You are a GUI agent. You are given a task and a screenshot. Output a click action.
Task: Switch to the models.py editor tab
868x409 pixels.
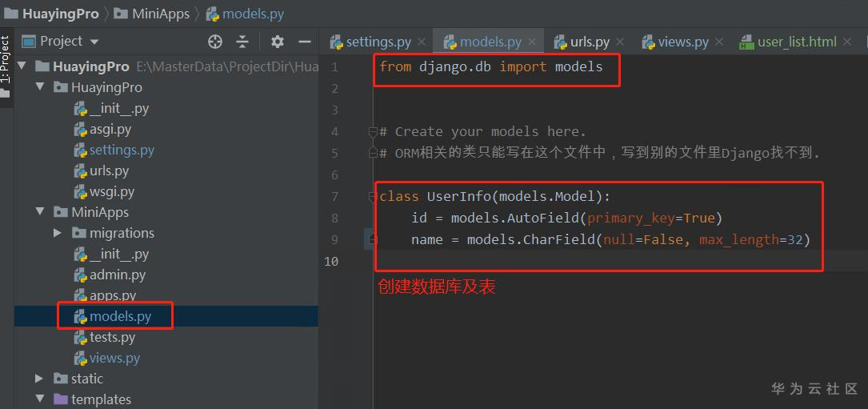490,42
